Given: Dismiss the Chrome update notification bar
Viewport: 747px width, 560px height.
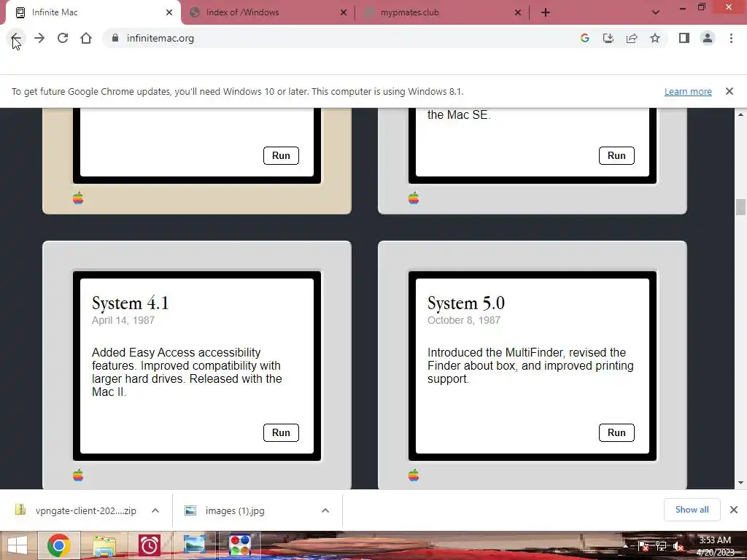Looking at the screenshot, I should point(729,91).
